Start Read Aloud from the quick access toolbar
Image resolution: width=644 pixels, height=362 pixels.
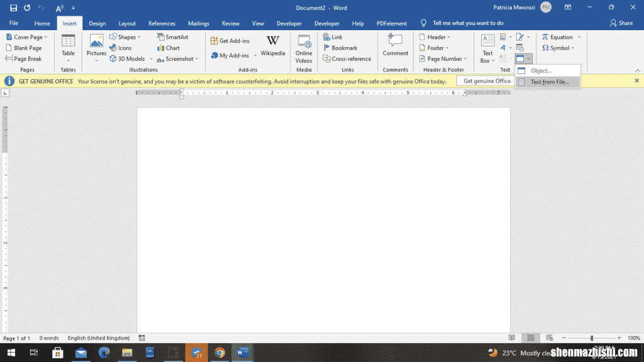click(60, 8)
